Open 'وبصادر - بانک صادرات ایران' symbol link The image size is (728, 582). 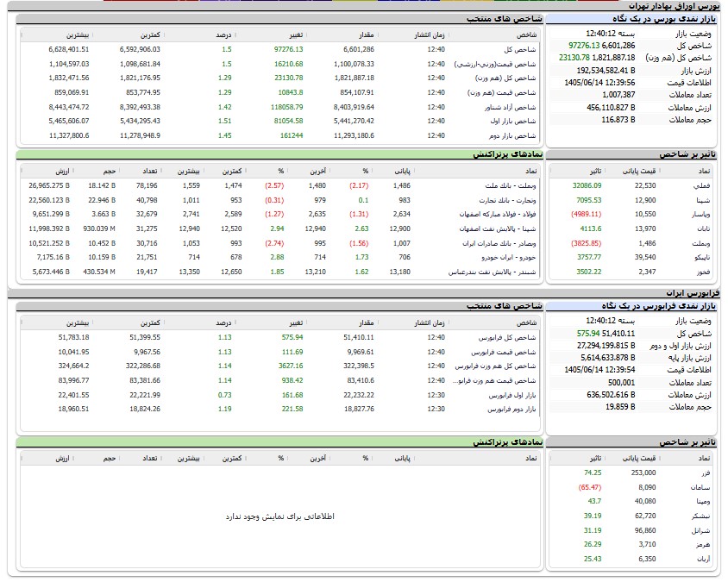[x=499, y=244]
